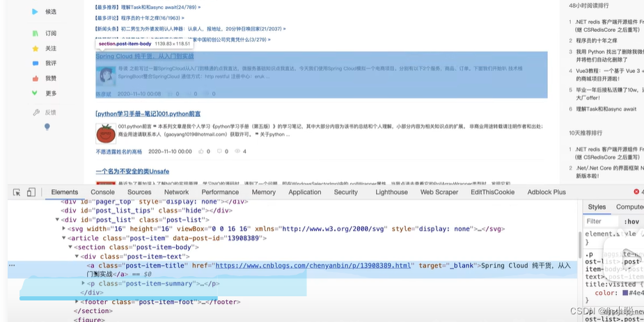Open [python学习手册-笔记]001.python前言 post
Viewport: 644px width, 322px height.
(x=148, y=113)
